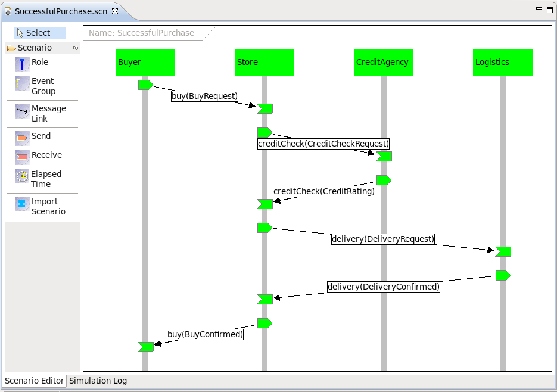Maximize the editor view
Image resolution: width=557 pixels, height=392 pixels.
(549, 10)
